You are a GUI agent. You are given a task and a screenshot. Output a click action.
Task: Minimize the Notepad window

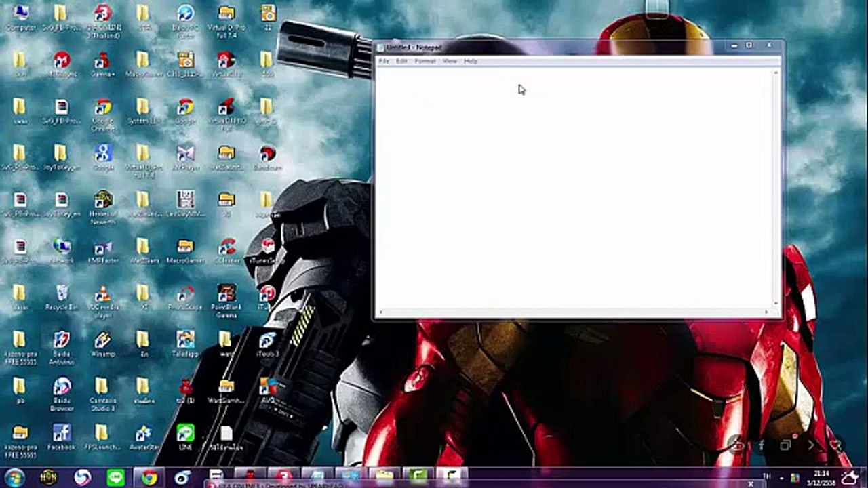coord(736,45)
